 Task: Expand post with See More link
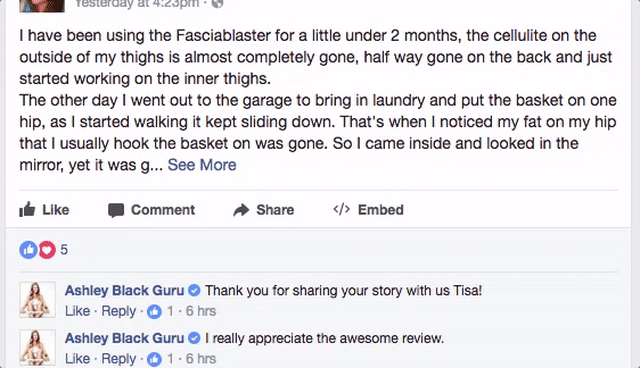(x=202, y=165)
